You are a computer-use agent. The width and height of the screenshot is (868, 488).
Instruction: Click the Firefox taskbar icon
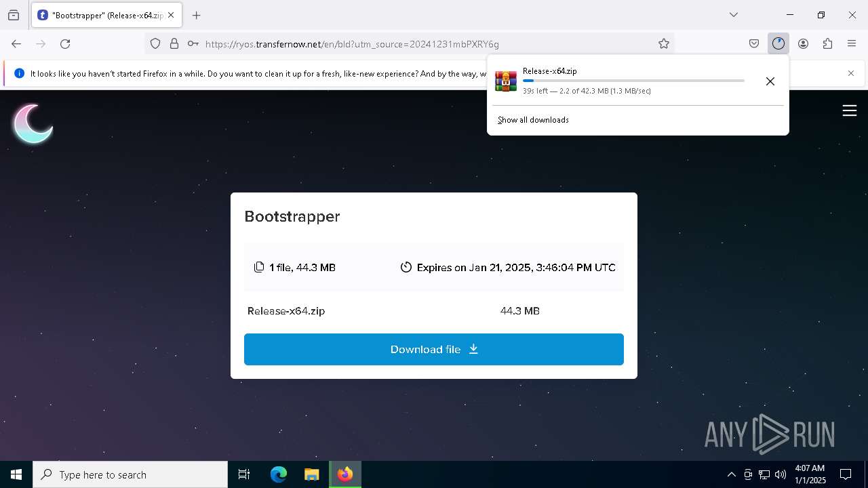(345, 474)
